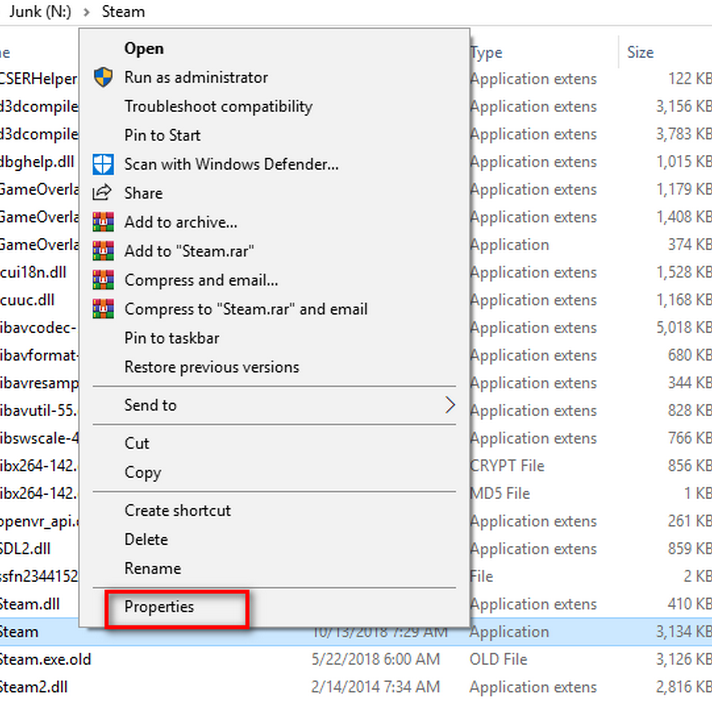
Task: Click the 3,134 KB size cell
Action: click(x=683, y=632)
